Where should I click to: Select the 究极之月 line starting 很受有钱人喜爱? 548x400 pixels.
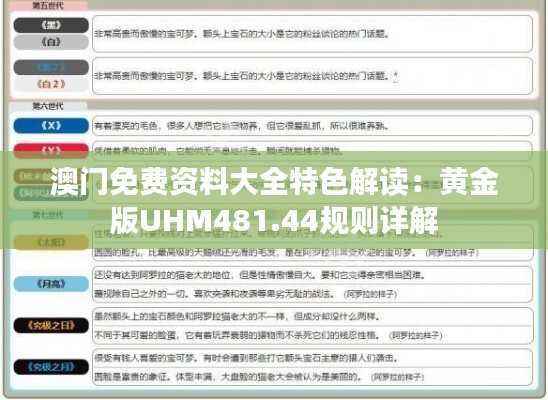[x=247, y=358]
